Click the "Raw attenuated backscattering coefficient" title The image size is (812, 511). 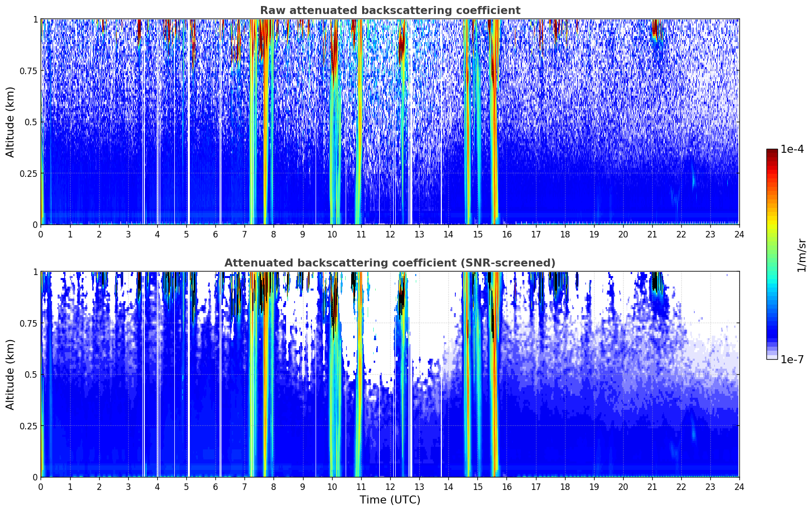[390, 11]
